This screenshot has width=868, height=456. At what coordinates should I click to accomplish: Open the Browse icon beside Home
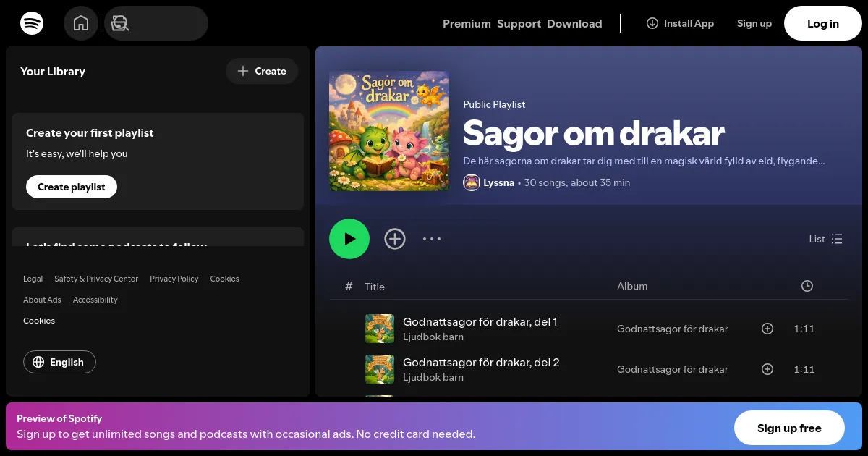pyautogui.click(x=119, y=23)
